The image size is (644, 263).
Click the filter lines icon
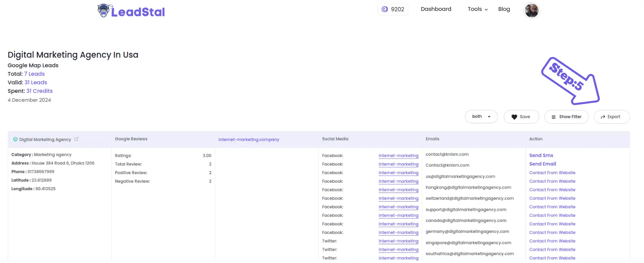click(553, 117)
